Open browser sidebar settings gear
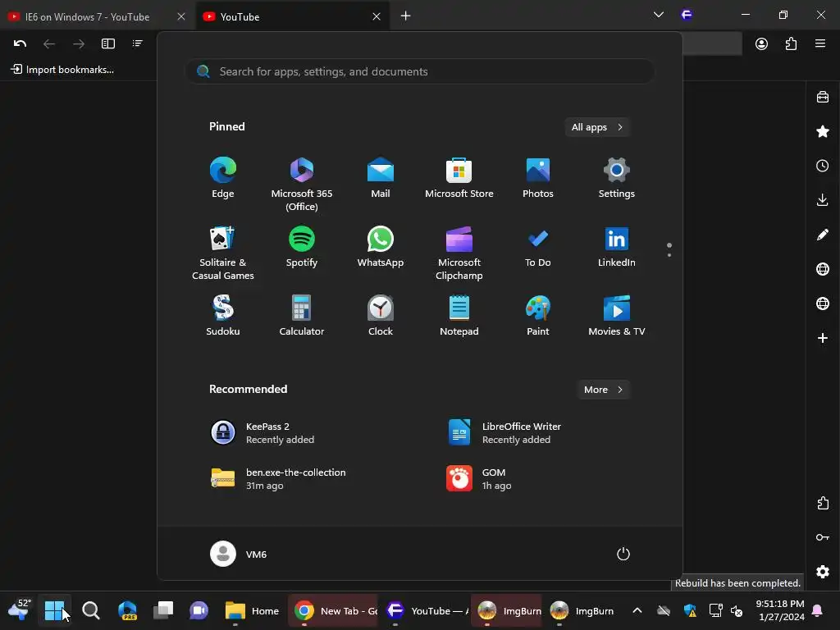The image size is (840, 630). [x=823, y=572]
